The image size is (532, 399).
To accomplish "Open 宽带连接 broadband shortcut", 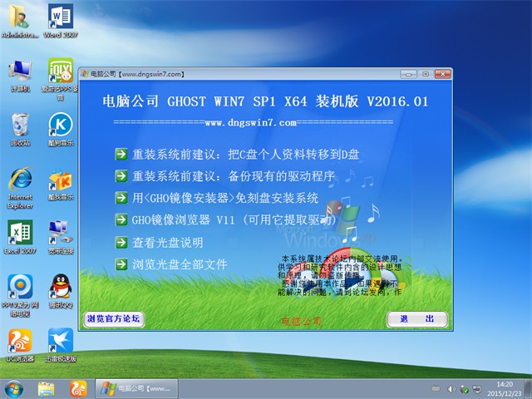I will point(61,237).
